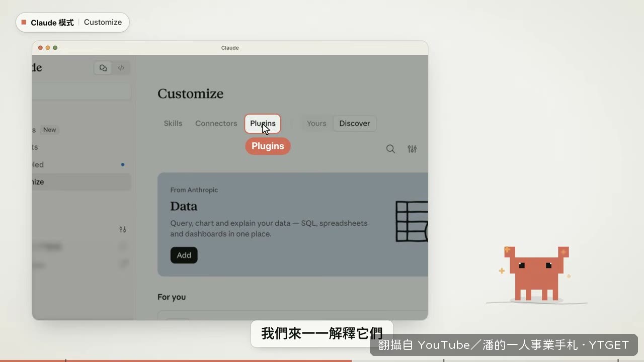Add the Data plugin from Anthropic
This screenshot has height=362, width=644.
184,255
